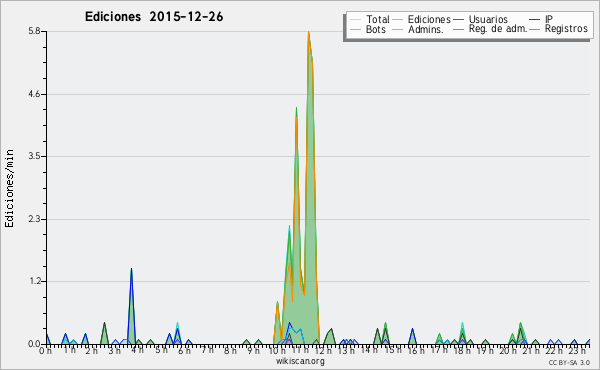Click the 'Bots' legend label
The width and height of the screenshot is (600, 370).
[x=376, y=29]
